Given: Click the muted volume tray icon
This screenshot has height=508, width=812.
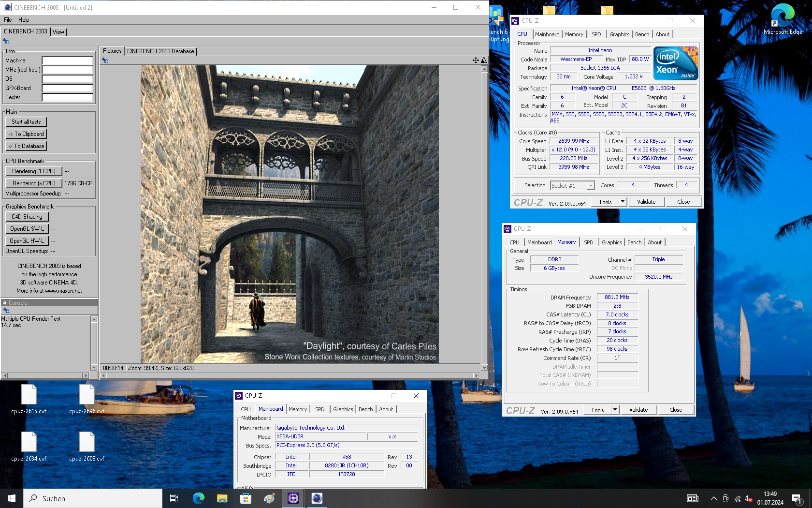Looking at the screenshot, I should tap(749, 498).
